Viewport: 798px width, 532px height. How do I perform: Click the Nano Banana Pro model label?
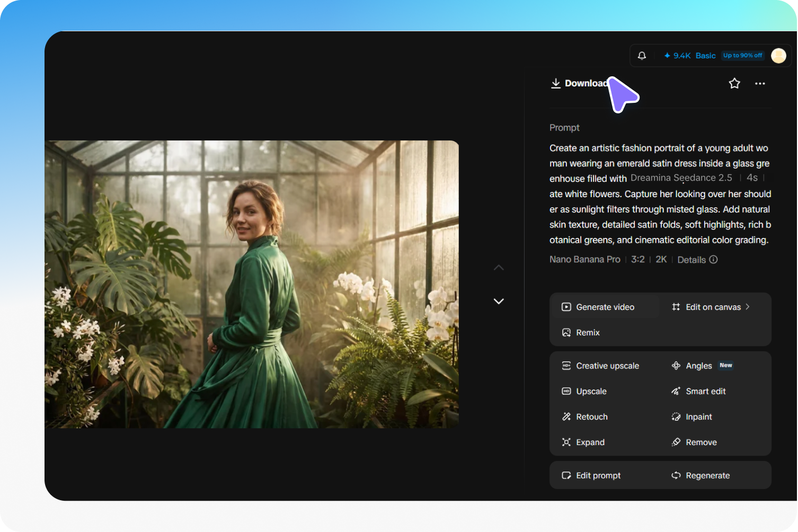584,259
